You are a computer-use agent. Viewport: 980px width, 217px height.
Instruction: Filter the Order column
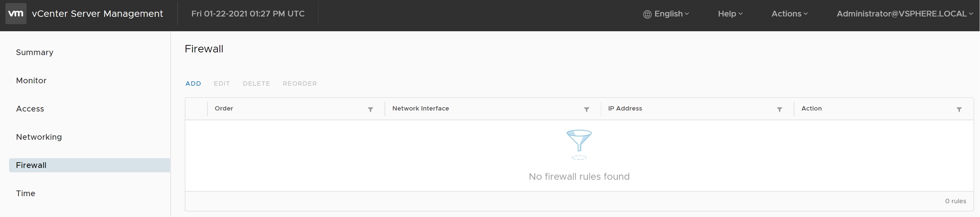click(370, 110)
